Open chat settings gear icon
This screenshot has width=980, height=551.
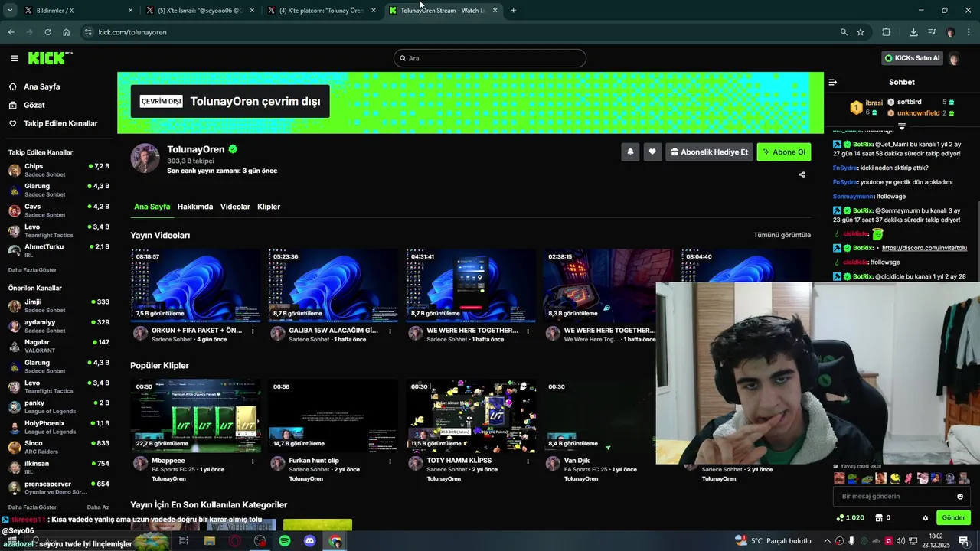pos(925,518)
